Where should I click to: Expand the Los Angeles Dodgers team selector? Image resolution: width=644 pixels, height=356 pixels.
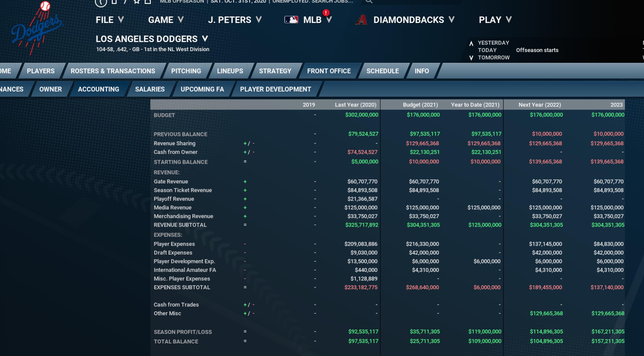pyautogui.click(x=152, y=39)
